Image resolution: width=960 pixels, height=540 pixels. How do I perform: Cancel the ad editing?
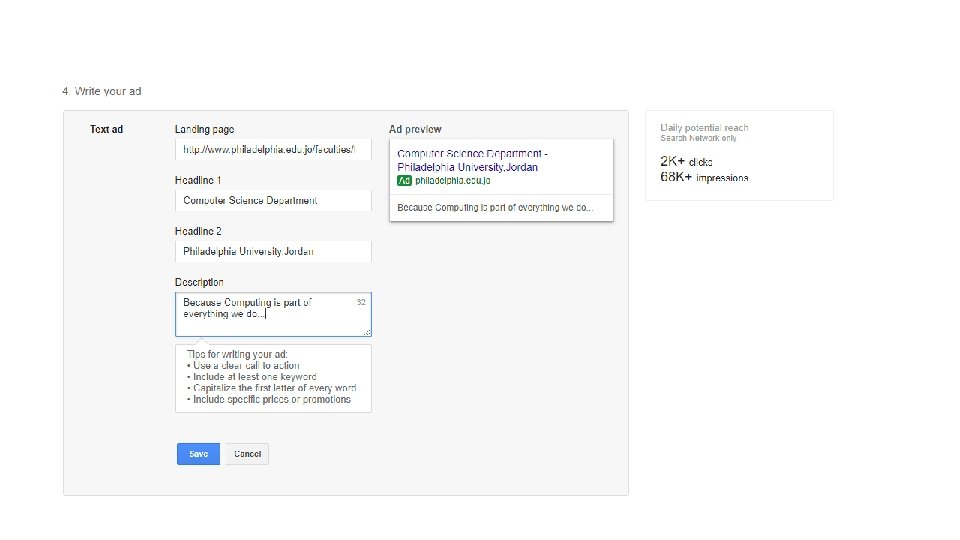click(247, 454)
